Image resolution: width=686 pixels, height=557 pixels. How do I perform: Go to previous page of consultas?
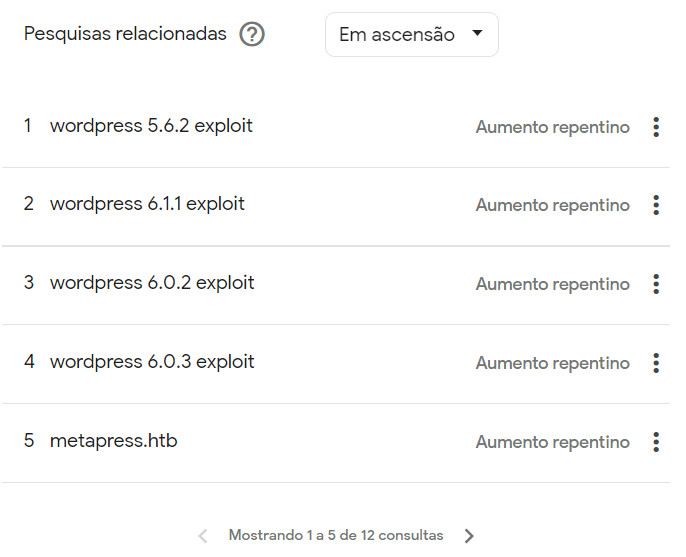click(203, 536)
